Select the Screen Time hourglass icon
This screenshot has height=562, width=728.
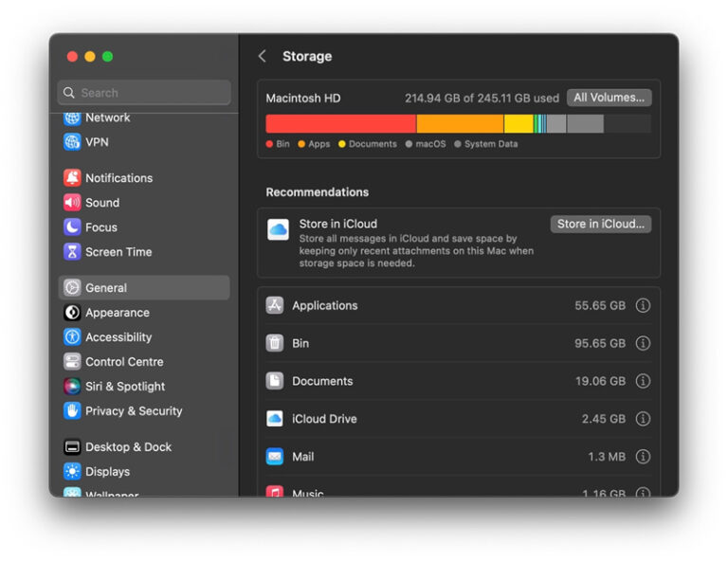point(72,252)
